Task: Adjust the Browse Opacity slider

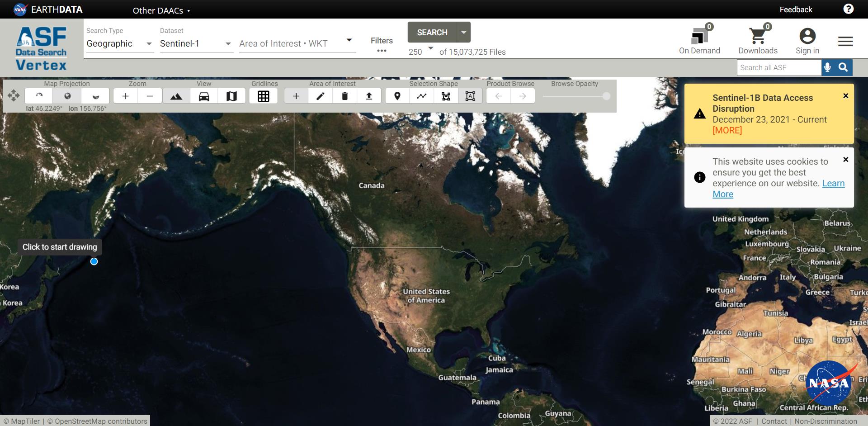Action: click(x=576, y=96)
